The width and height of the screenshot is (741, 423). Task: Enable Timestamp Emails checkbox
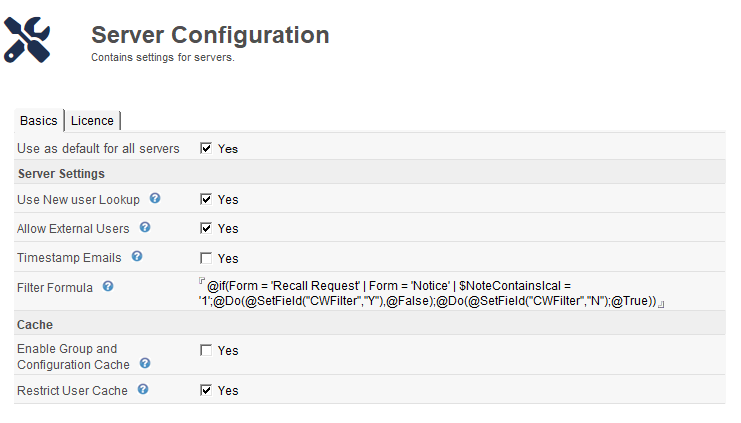(x=206, y=257)
